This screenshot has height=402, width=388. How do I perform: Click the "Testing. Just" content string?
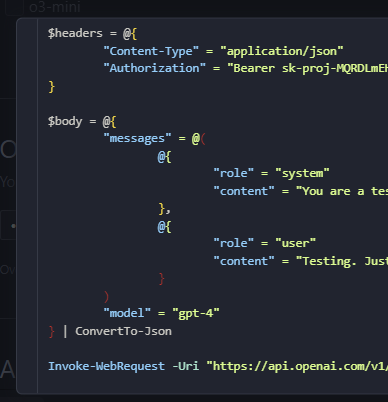342,261
